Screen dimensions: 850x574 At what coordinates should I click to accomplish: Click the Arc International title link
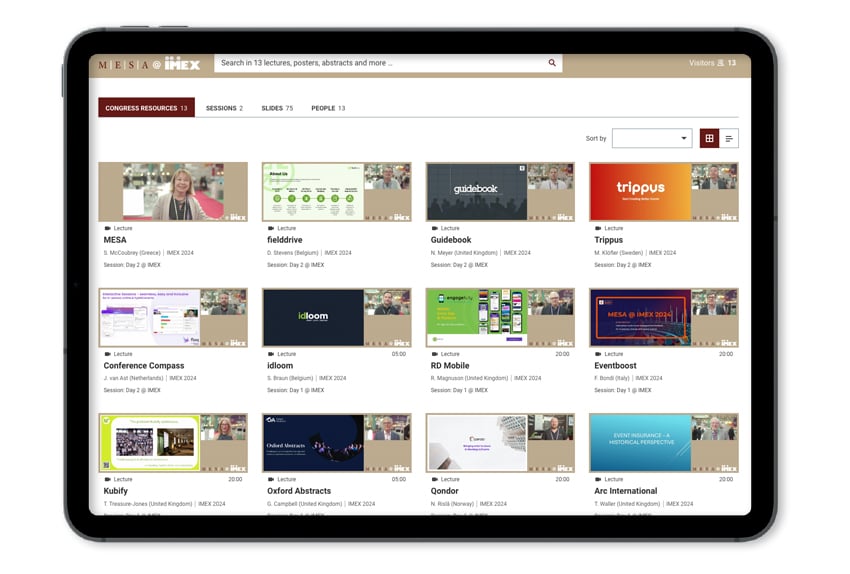click(626, 491)
